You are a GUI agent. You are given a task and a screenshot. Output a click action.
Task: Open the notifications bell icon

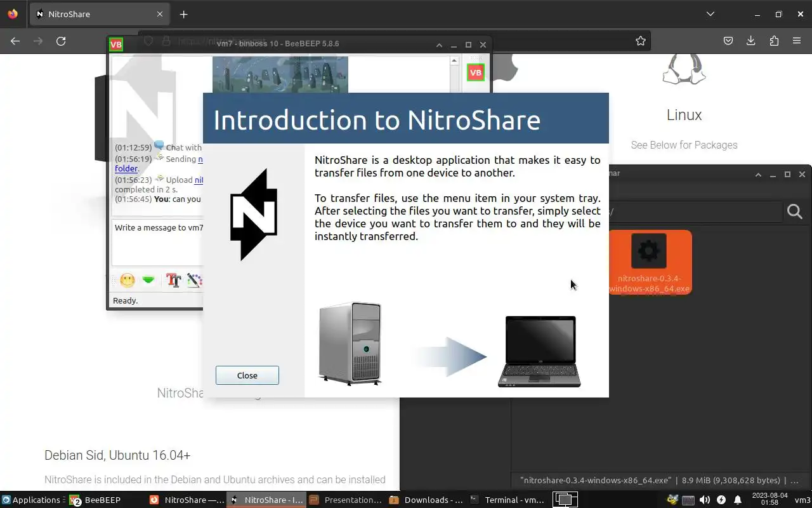click(738, 500)
